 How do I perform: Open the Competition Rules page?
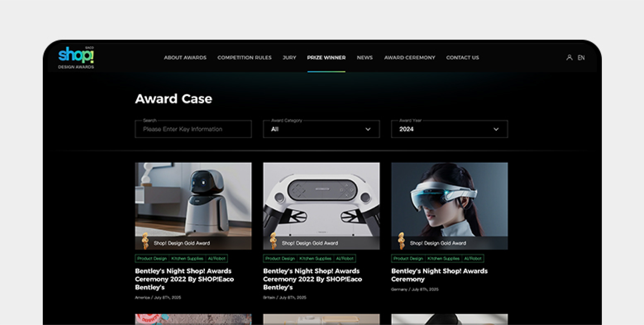pyautogui.click(x=244, y=58)
